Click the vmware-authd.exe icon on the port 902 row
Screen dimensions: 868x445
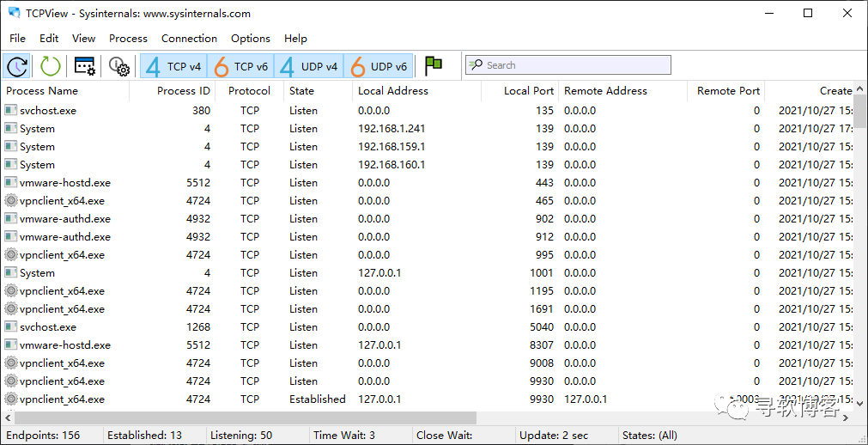click(10, 218)
